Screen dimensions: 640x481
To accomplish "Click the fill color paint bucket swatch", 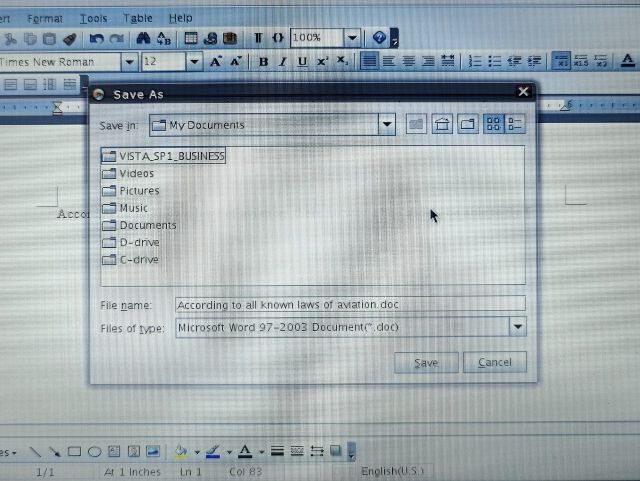I will point(181,452).
